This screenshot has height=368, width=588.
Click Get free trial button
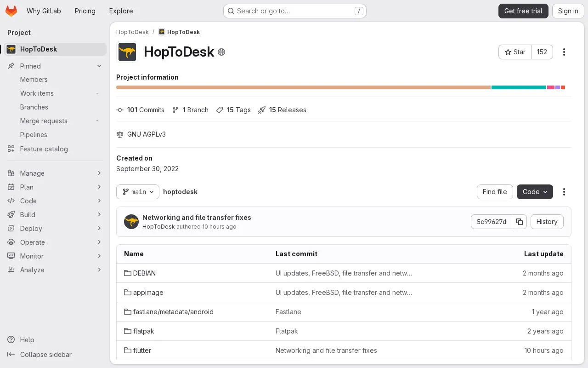(523, 11)
